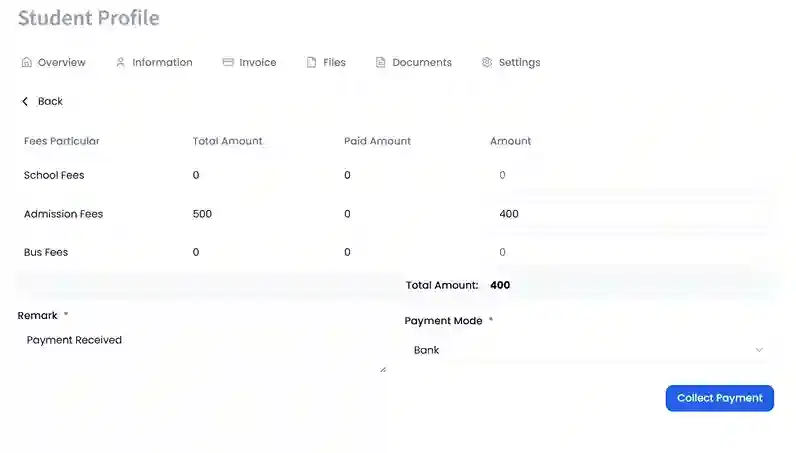This screenshot has height=453, width=796.
Task: Click the School Fees total amount value 0
Action: (x=196, y=175)
